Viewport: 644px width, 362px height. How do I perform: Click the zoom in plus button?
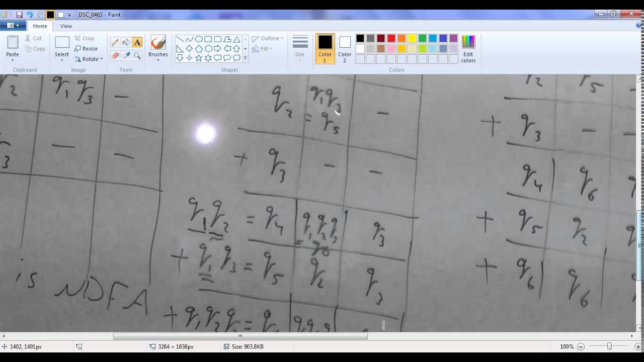(638, 347)
